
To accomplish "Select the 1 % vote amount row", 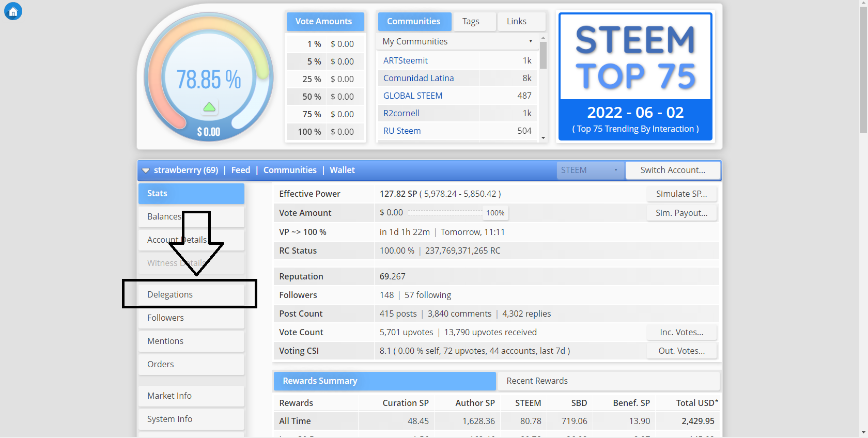I will (x=326, y=44).
